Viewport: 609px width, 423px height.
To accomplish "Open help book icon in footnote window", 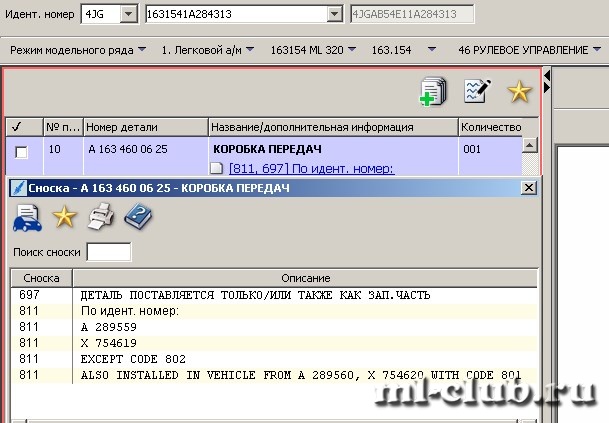I will click(138, 217).
